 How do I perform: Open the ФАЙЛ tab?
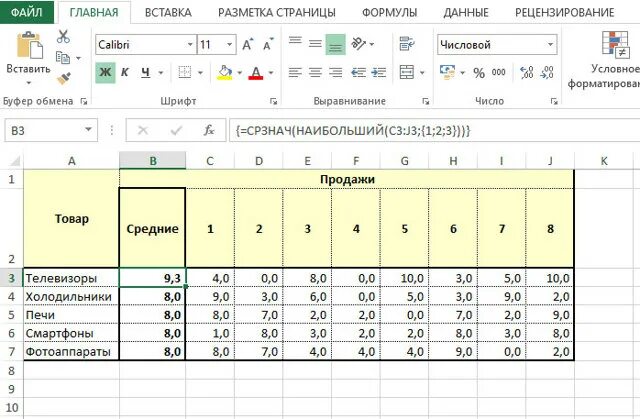point(27,12)
